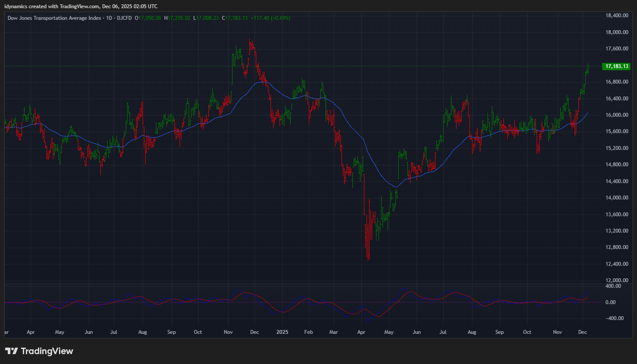Click the 17,600.00 price axis label
Screen dimensions: 637x364
click(617, 49)
